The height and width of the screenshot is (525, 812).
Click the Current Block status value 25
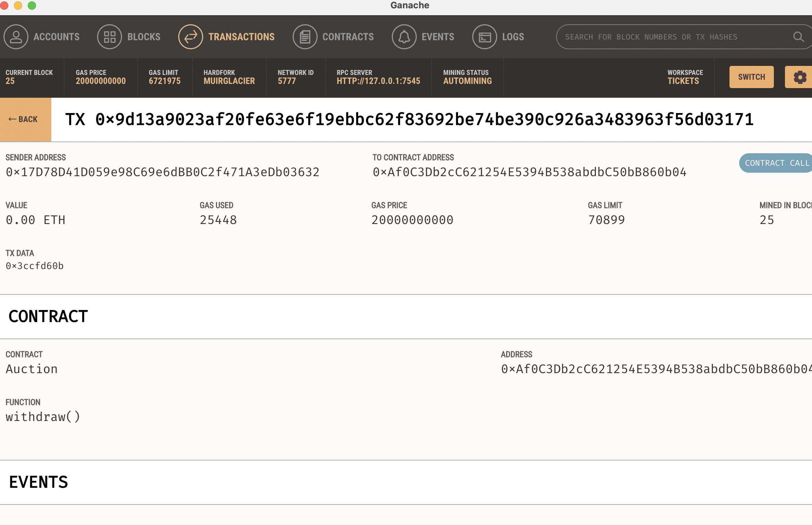[10, 81]
